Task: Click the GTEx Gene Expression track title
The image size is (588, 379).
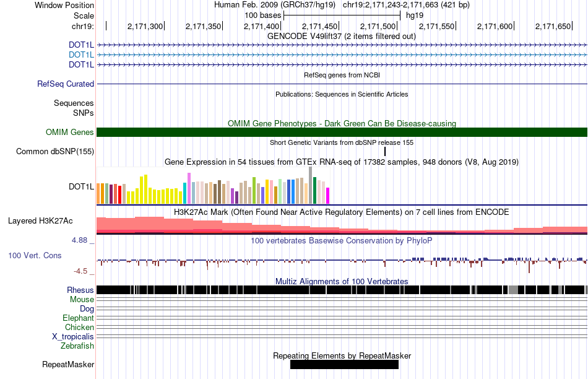Action: pos(342,162)
